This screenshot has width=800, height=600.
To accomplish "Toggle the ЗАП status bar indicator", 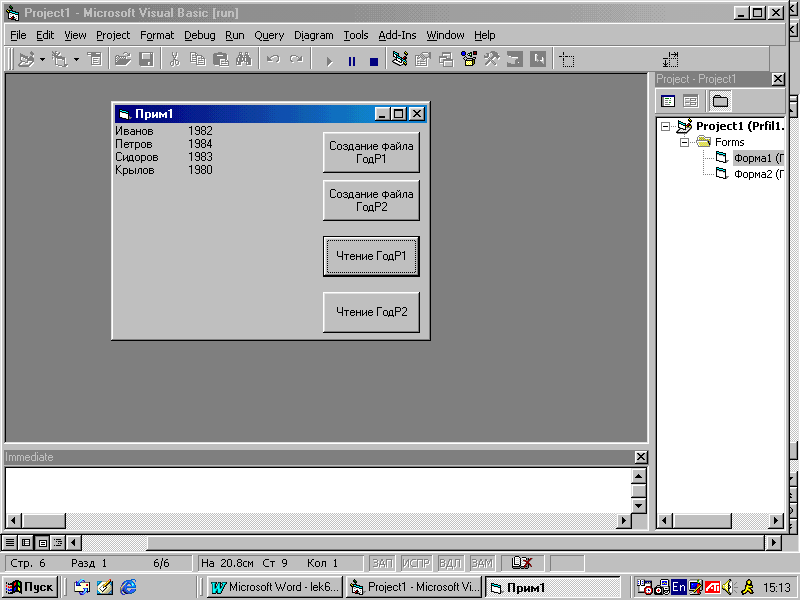I will click(382, 563).
